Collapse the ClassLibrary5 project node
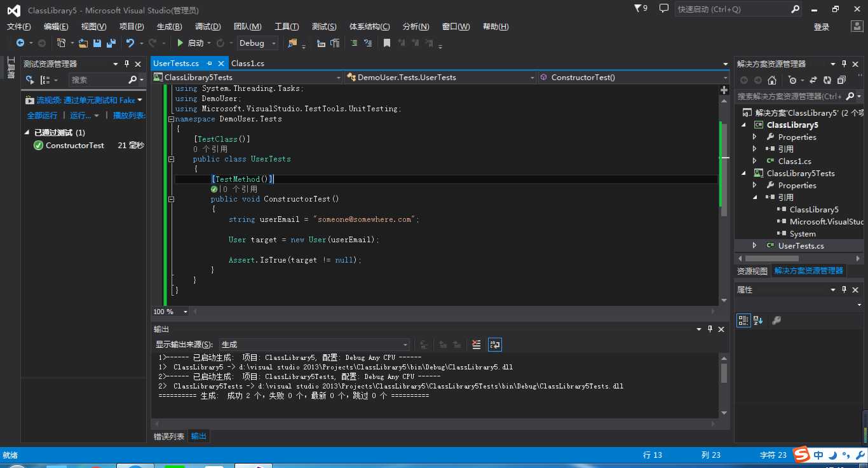The width and height of the screenshot is (868, 468). (x=743, y=125)
